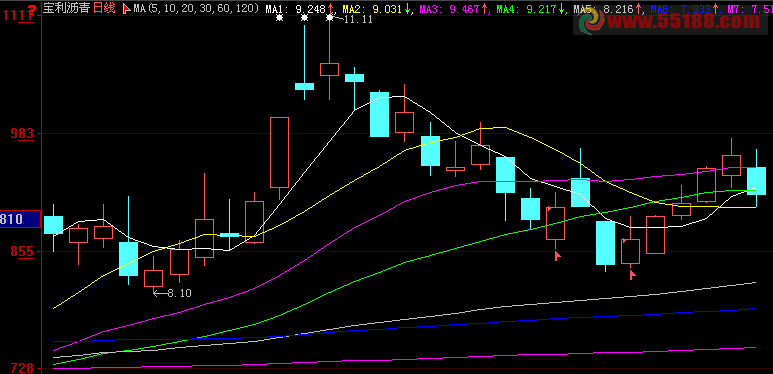Viewport: 773px width, 374px height.
Task: Click the swirl logo beside www.55188.com
Action: (x=592, y=22)
